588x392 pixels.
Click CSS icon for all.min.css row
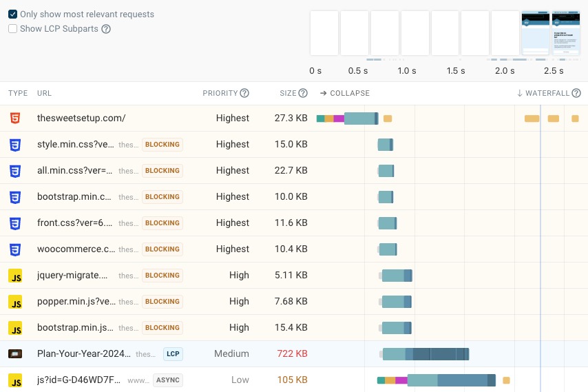[15, 171]
